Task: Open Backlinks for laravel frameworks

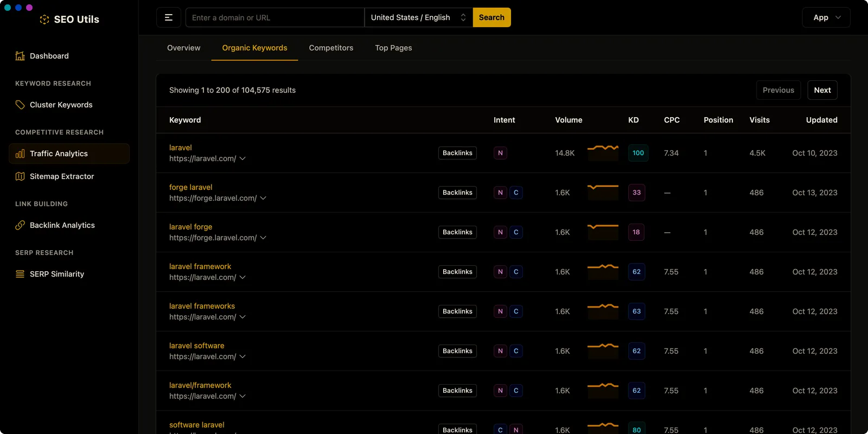Action: point(457,311)
